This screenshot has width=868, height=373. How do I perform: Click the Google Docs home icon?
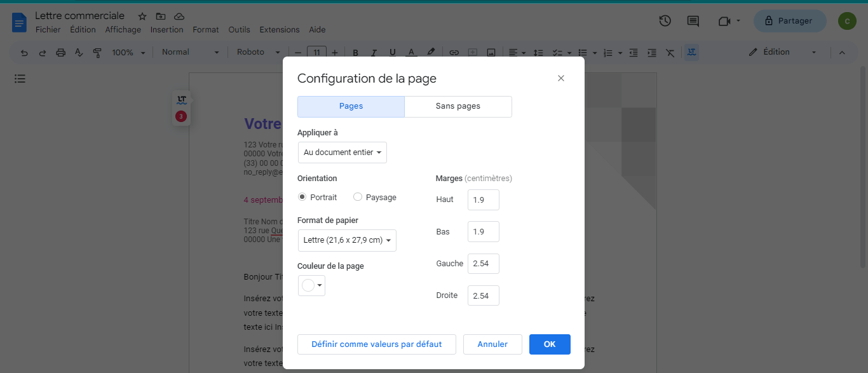[19, 22]
